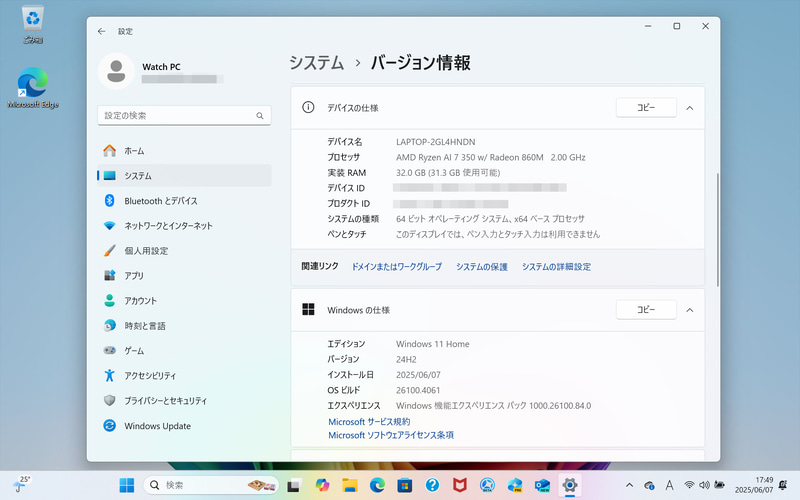800x500 pixels.
Task: Click the taskbar 検索 search box
Action: [211, 485]
